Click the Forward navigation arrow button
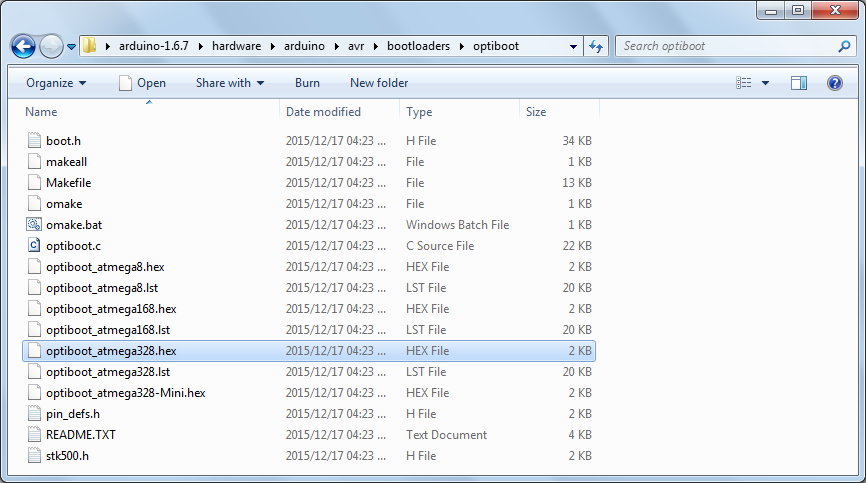This screenshot has width=866, height=483. (x=51, y=46)
